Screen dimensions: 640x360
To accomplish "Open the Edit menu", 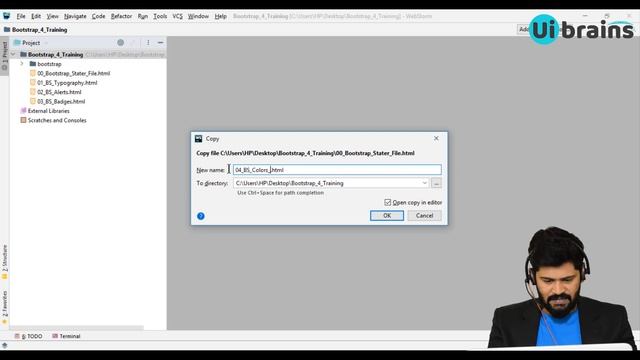I will pos(36,16).
